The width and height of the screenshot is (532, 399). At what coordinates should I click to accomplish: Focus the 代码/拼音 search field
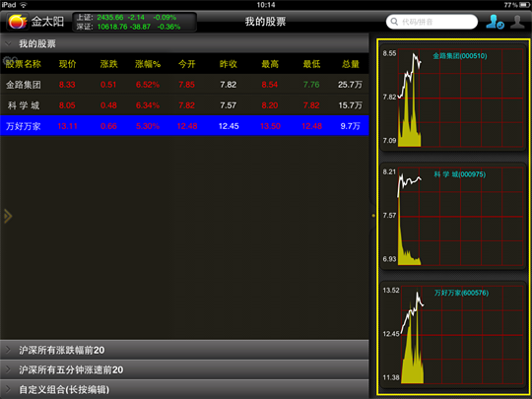pos(432,22)
